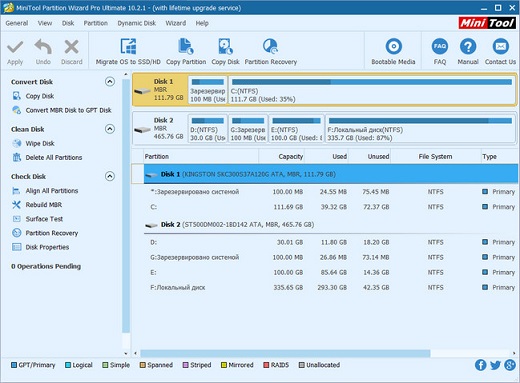Select G:Зарезервировано системой row

click(x=331, y=257)
